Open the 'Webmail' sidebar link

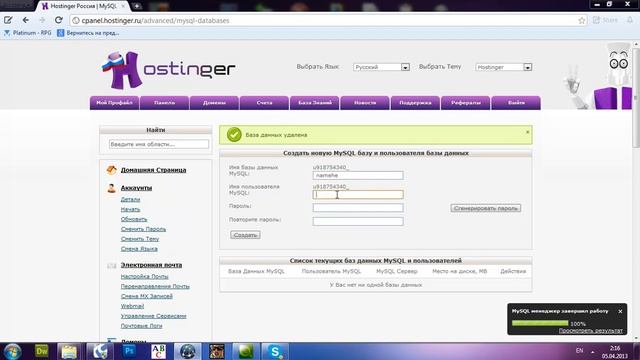[132, 306]
